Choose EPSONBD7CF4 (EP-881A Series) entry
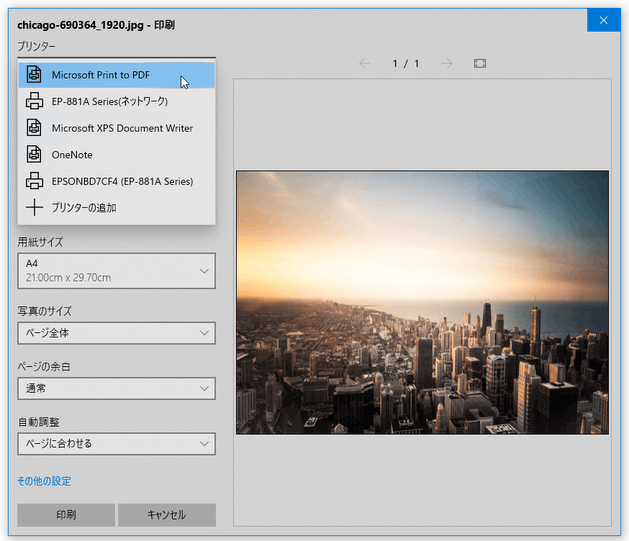Screen dimensions: 629x541 pos(116,181)
